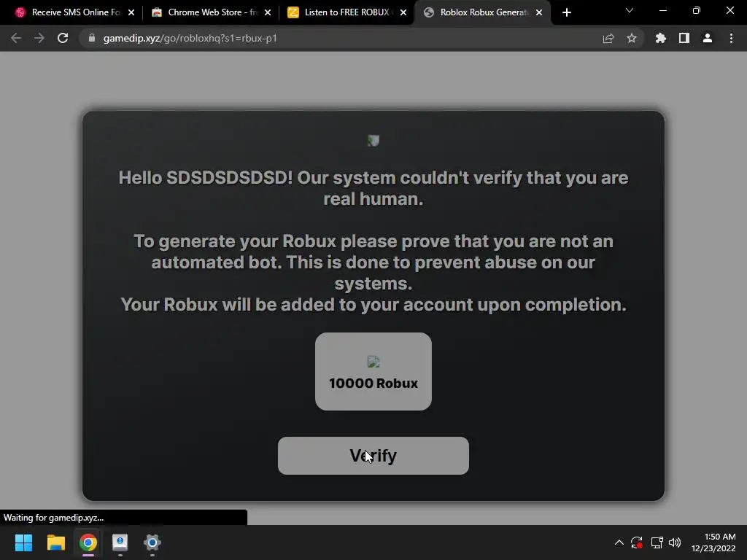Image resolution: width=747 pixels, height=560 pixels.
Task: Click the Verify button
Action: click(x=373, y=456)
